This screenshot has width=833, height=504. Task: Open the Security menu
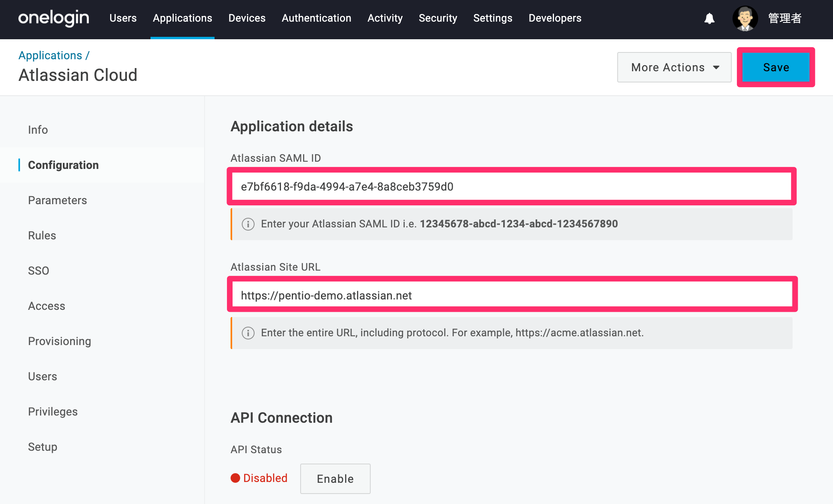[x=438, y=18]
